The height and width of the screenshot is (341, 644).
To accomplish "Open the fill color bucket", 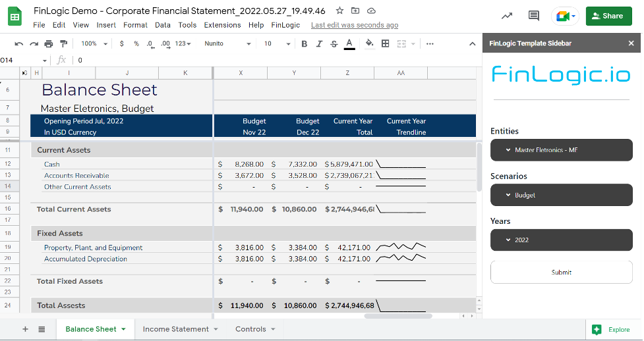I will tap(370, 43).
